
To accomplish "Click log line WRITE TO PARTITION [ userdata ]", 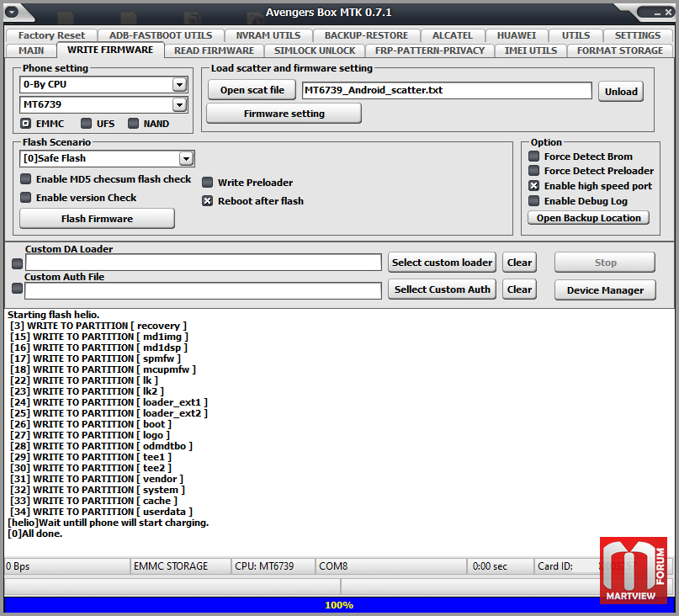I will click(x=101, y=512).
